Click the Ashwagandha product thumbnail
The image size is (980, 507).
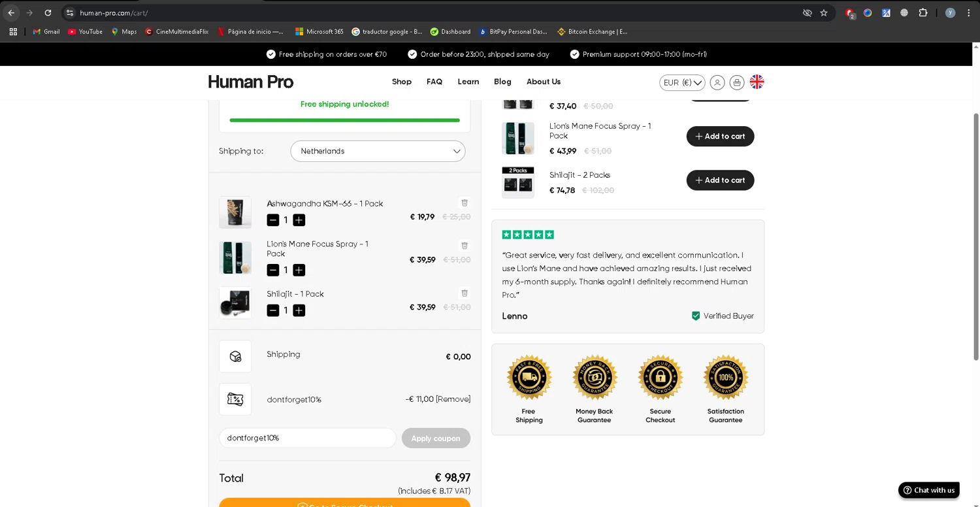[235, 212]
